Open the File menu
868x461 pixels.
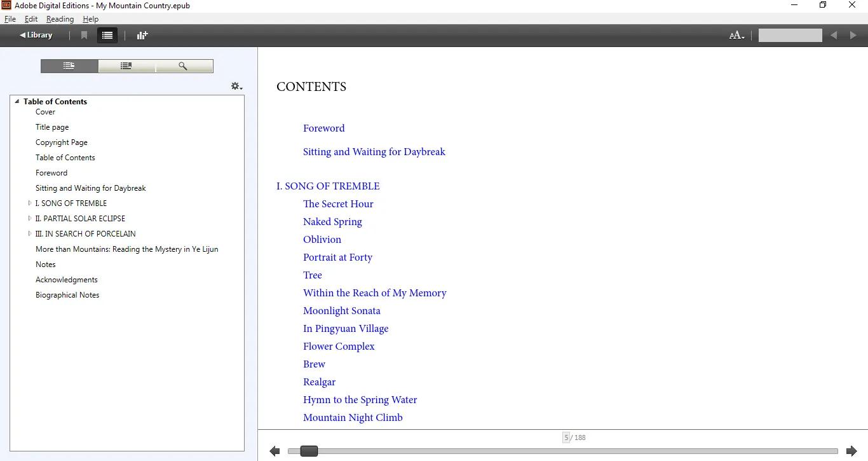10,19
